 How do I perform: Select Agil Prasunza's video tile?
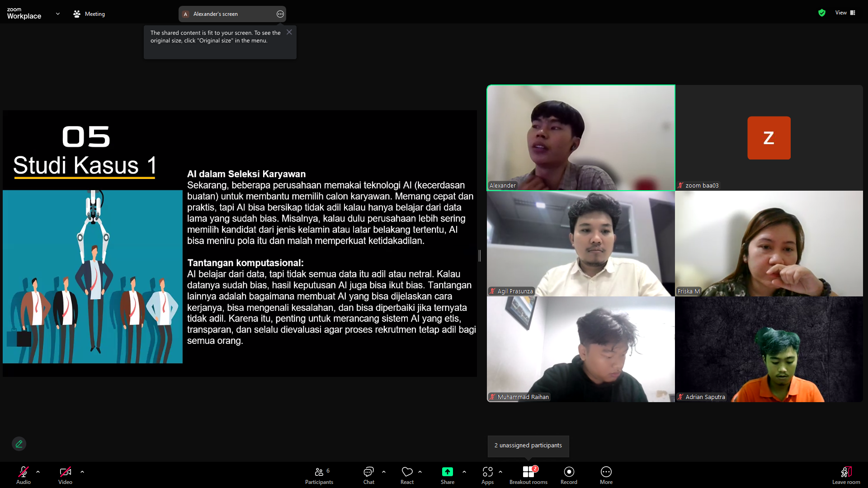tap(581, 244)
